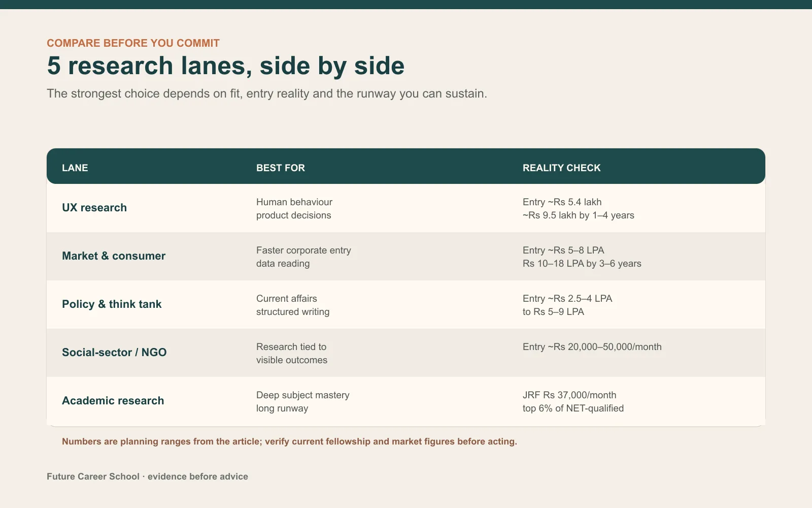Image resolution: width=812 pixels, height=508 pixels.
Task: Click the 'Entry ~Rs 2.5–4 LPA' cell
Action: [x=567, y=305]
